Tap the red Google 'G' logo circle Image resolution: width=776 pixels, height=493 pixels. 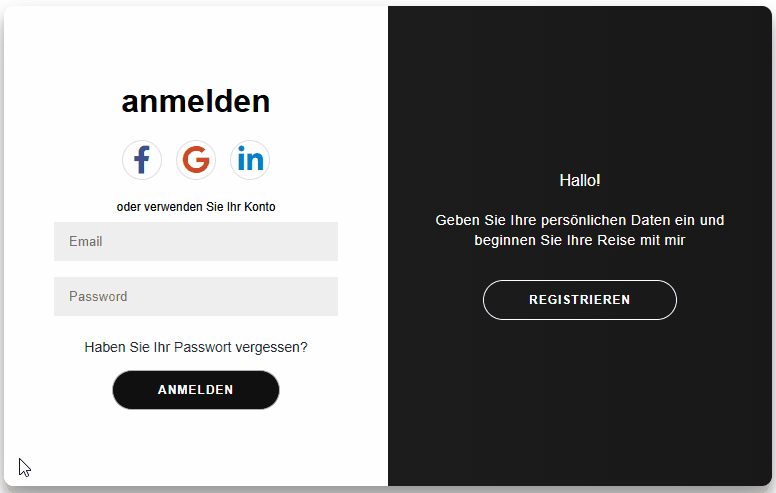point(196,160)
